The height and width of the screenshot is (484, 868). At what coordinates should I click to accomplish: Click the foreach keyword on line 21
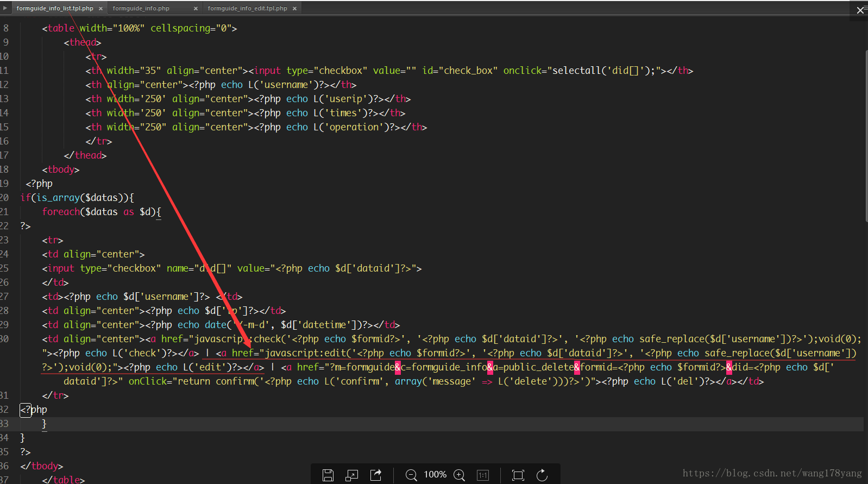coord(61,212)
